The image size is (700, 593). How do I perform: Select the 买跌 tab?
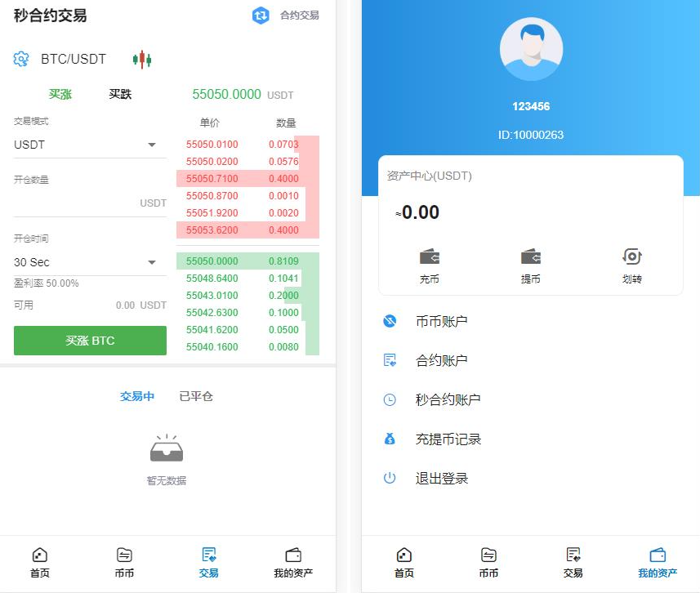point(120,94)
